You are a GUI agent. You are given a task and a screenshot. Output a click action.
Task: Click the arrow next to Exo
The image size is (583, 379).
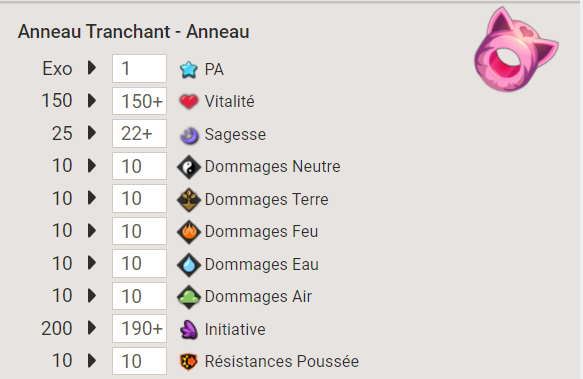(92, 68)
